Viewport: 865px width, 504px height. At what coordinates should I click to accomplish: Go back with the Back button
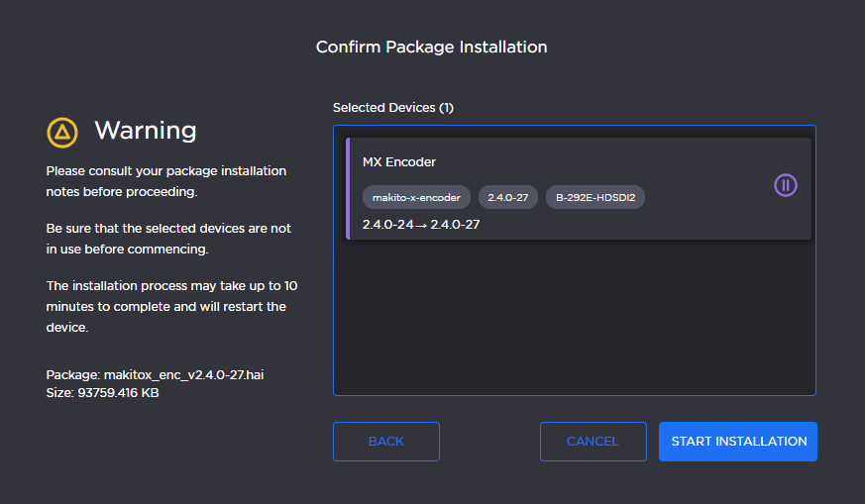[385, 442]
